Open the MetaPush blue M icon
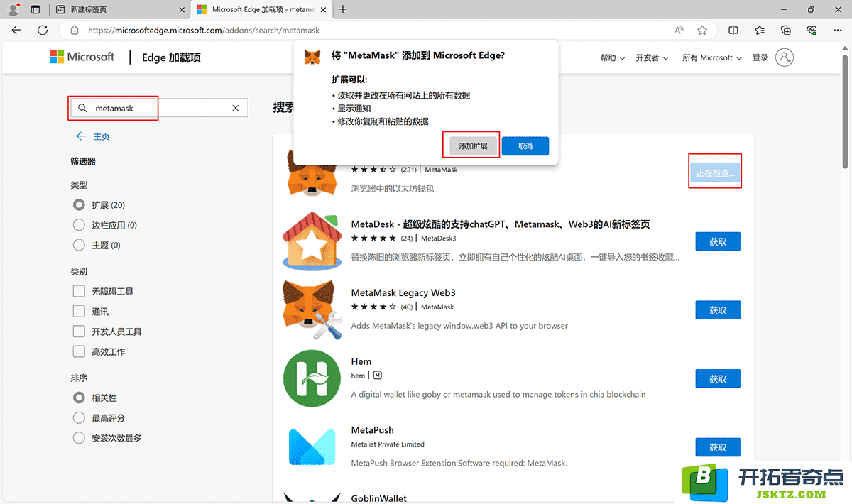 point(312,447)
